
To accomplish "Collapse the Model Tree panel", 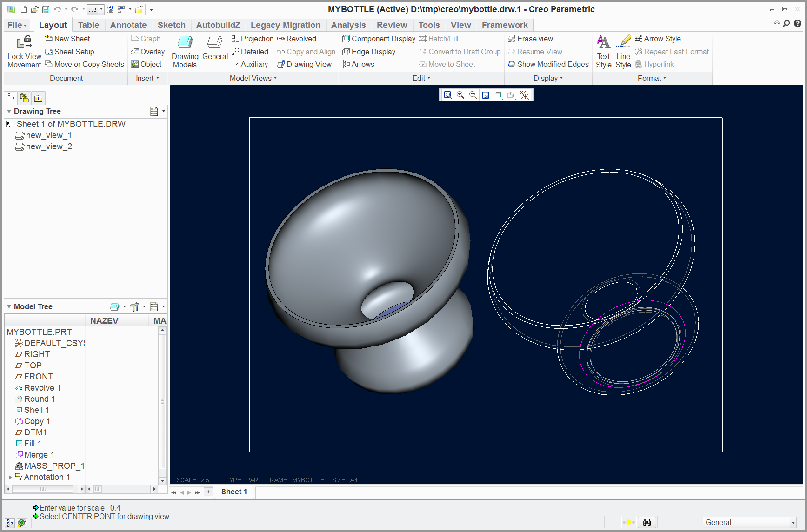I will tap(9, 306).
